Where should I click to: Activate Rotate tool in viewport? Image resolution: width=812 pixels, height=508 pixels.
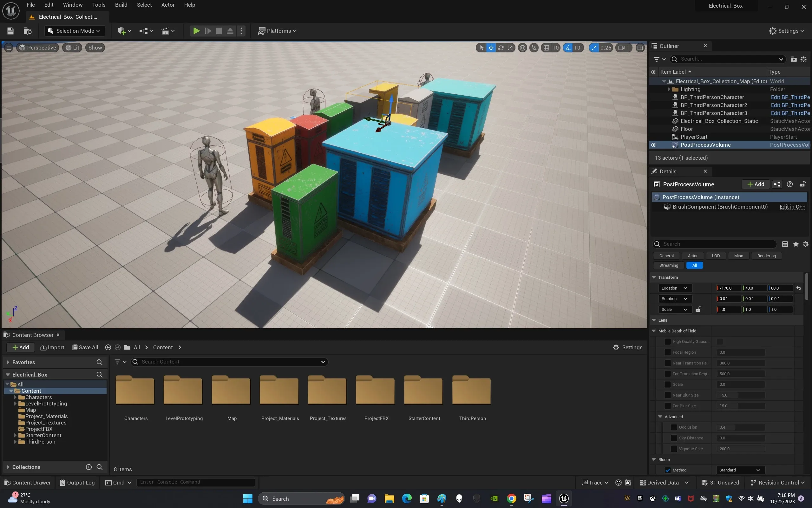[501, 48]
